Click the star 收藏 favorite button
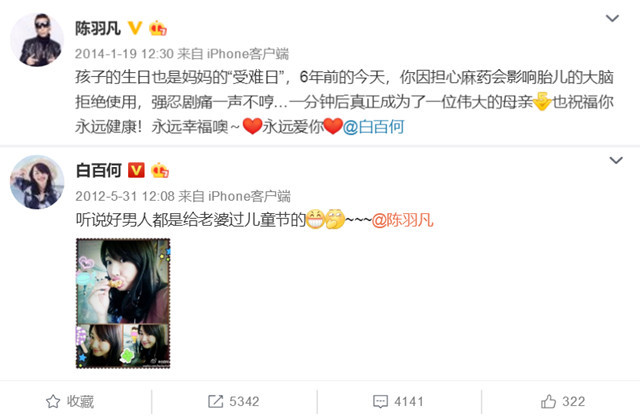 [x=70, y=402]
